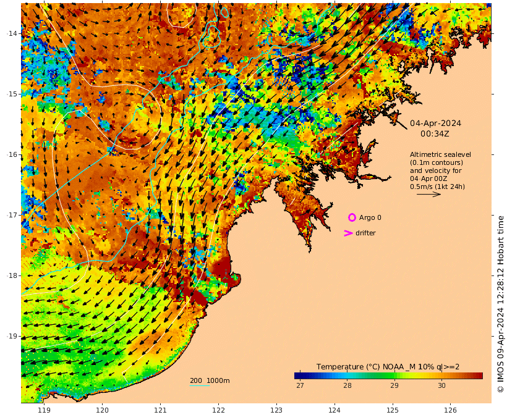
Task: Click the '-19' latitude axis label
Action: pyautogui.click(x=12, y=336)
